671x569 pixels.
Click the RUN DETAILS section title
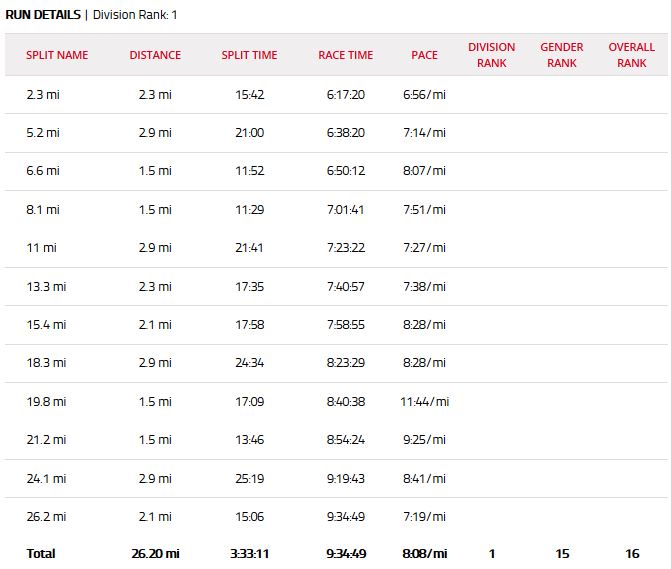43,16
